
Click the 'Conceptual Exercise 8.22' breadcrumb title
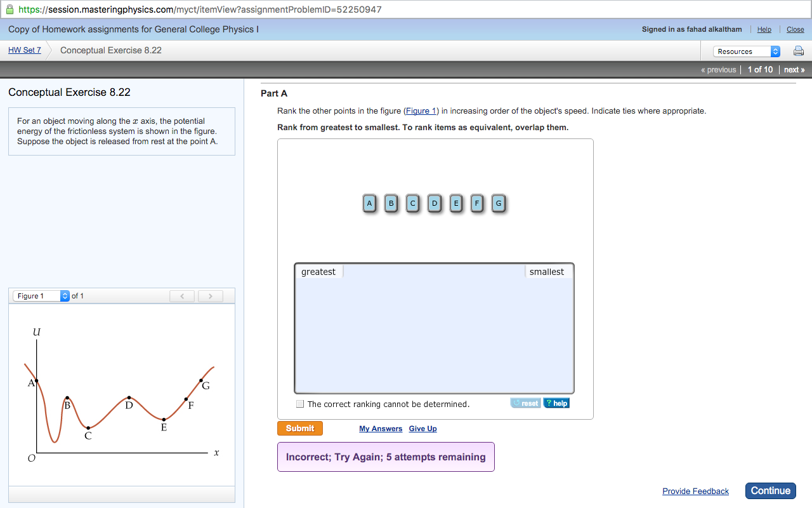pyautogui.click(x=111, y=50)
